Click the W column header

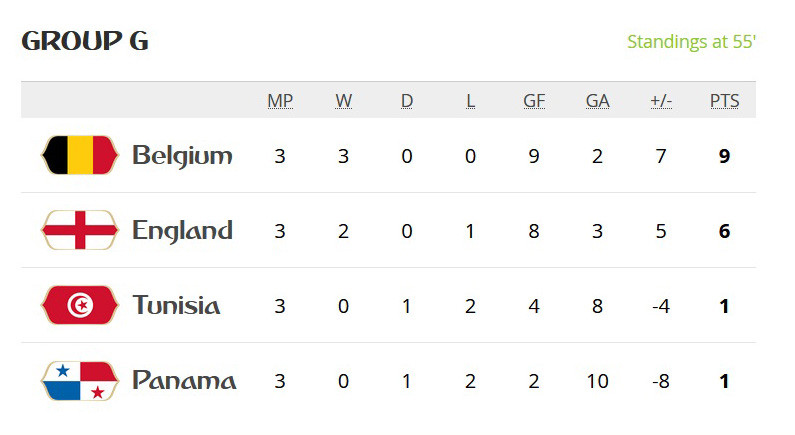343,101
